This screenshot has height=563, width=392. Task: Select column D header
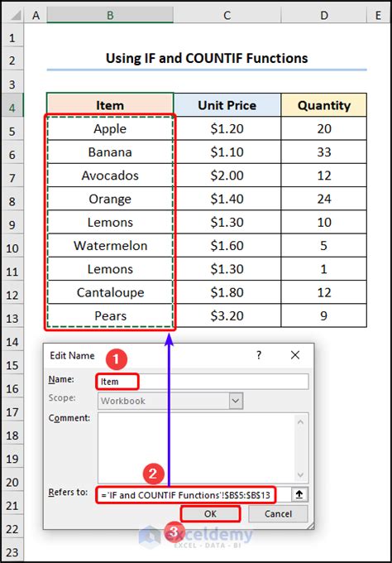pyautogui.click(x=324, y=15)
